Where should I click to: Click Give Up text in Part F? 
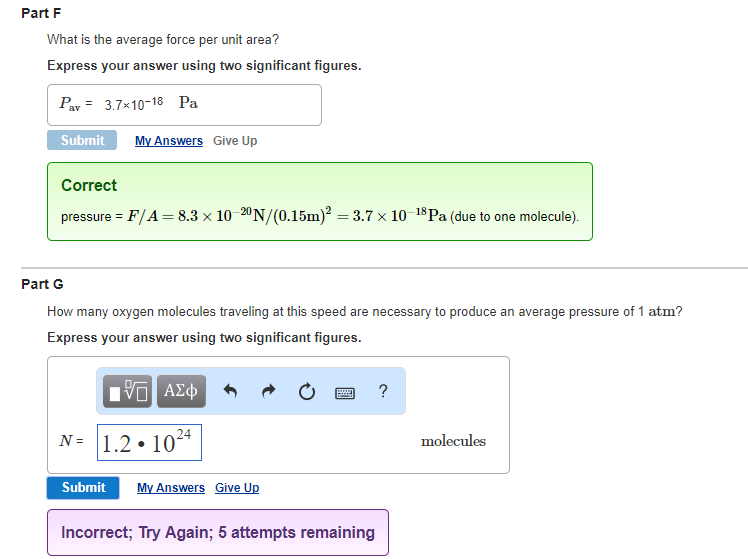(235, 141)
